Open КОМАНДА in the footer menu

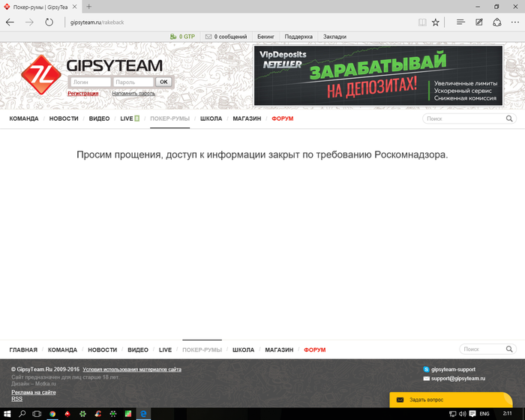tap(62, 350)
